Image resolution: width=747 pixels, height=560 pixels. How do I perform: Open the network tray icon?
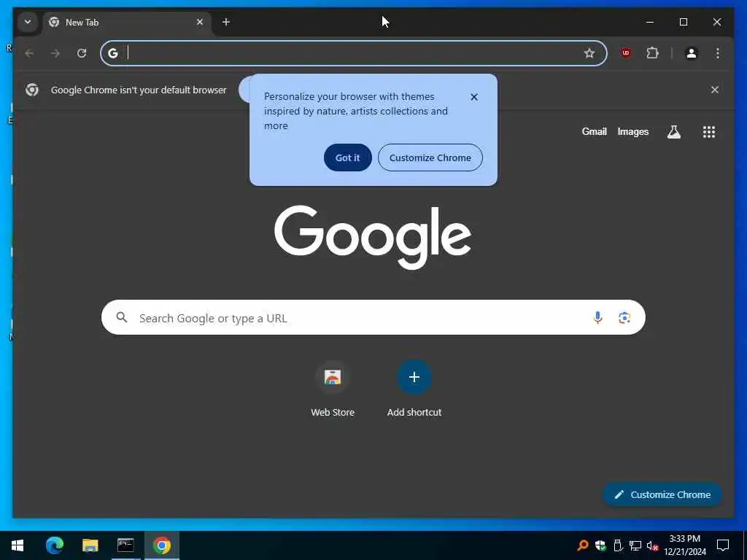click(635, 545)
